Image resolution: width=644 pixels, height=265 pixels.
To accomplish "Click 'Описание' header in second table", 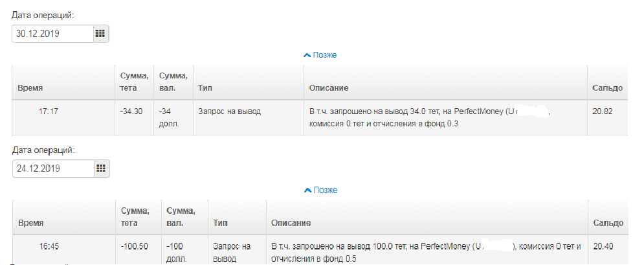I will point(291,223).
